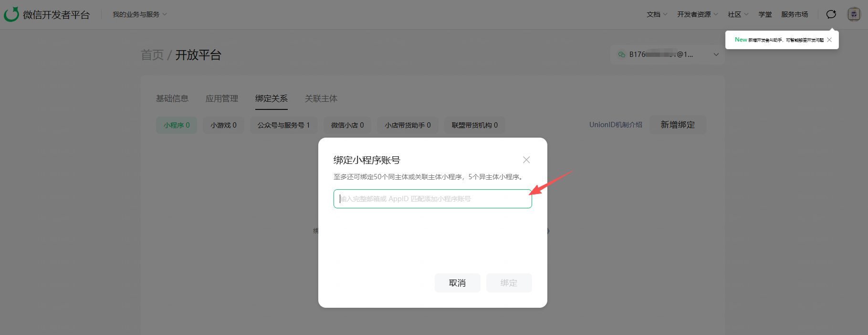Focus the email or AppID input field

432,199
